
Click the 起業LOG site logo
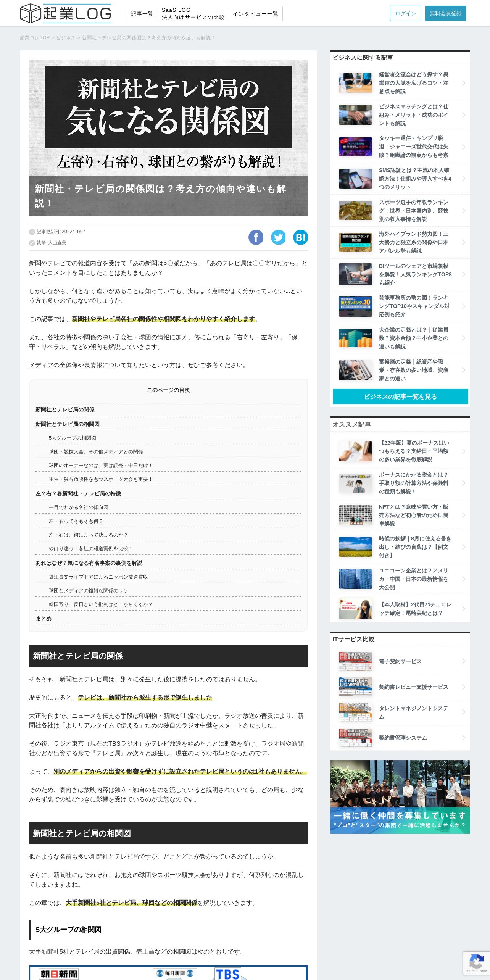[x=66, y=13]
